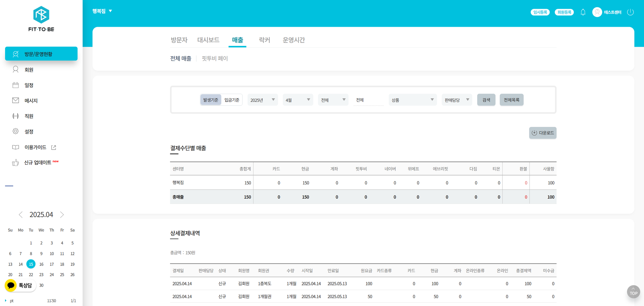The width and height of the screenshot is (644, 306).
Task: Open the 2025년 year dropdown
Action: point(263,100)
